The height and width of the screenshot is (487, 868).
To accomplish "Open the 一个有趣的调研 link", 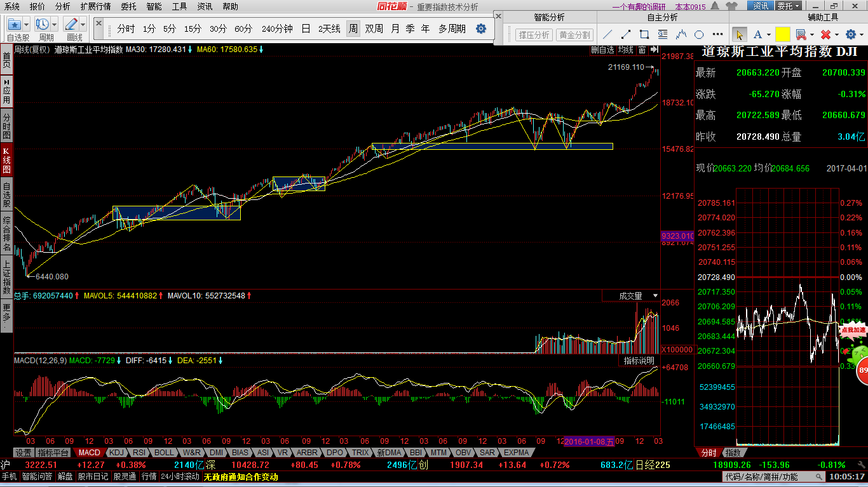I will 639,6.
